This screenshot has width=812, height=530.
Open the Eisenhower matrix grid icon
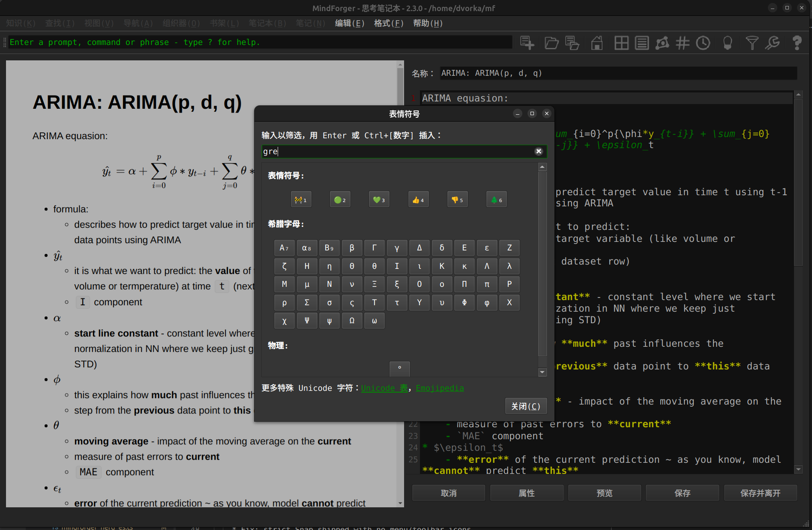click(621, 43)
